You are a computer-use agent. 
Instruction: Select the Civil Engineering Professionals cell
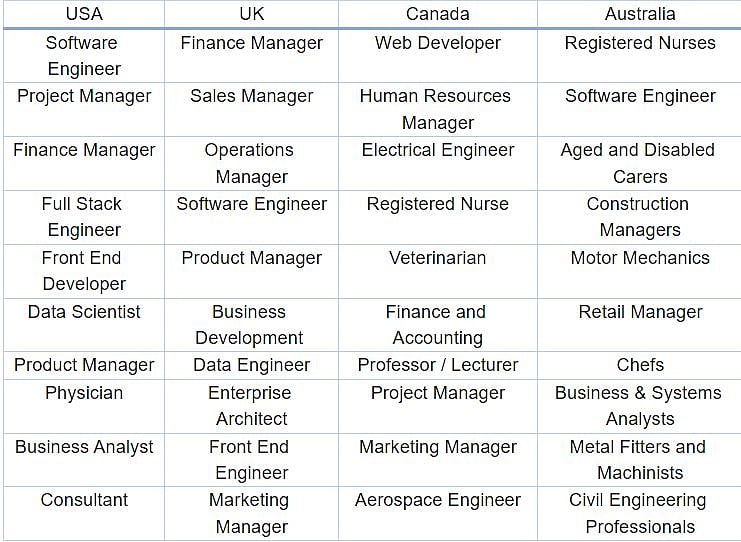coord(639,513)
